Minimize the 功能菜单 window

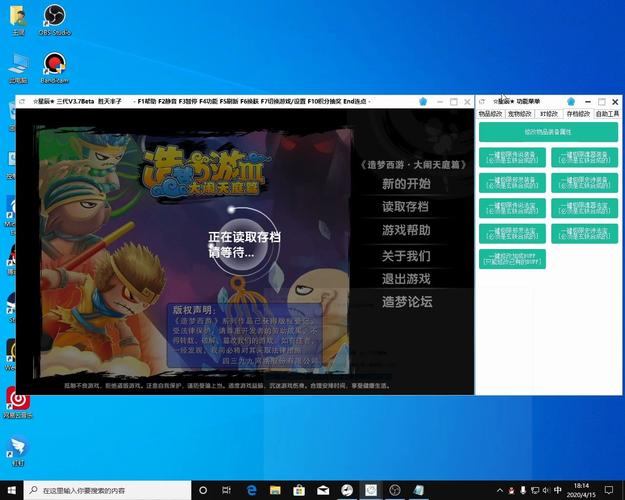[x=587, y=102]
